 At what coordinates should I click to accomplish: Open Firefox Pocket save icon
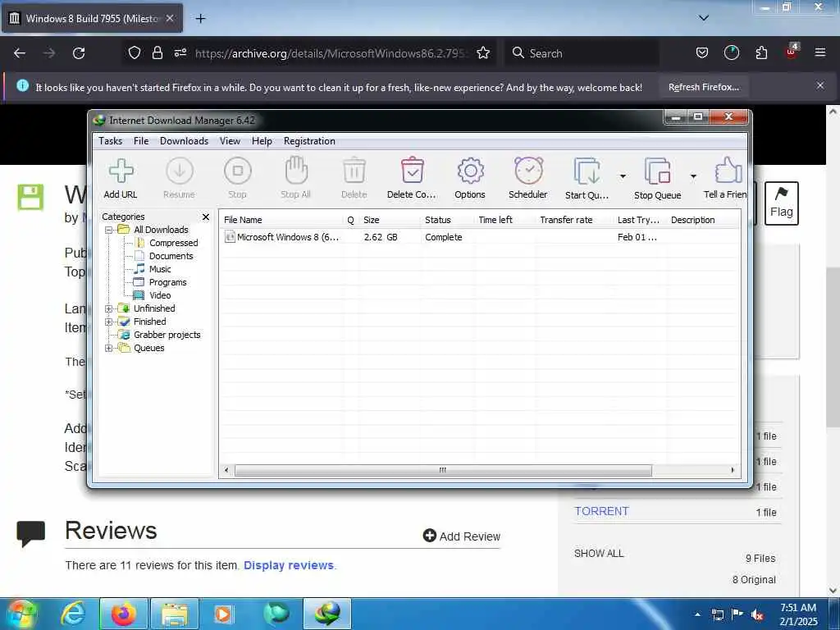point(702,53)
